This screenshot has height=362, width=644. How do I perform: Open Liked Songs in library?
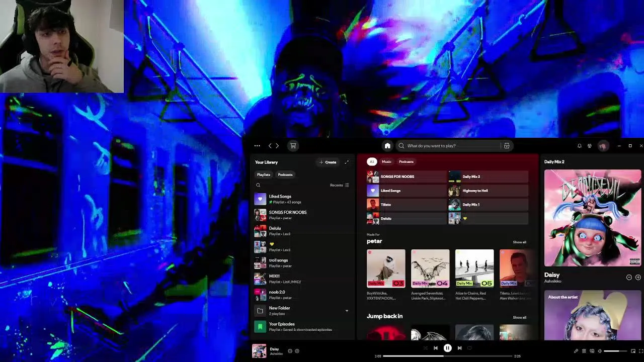coord(302,199)
